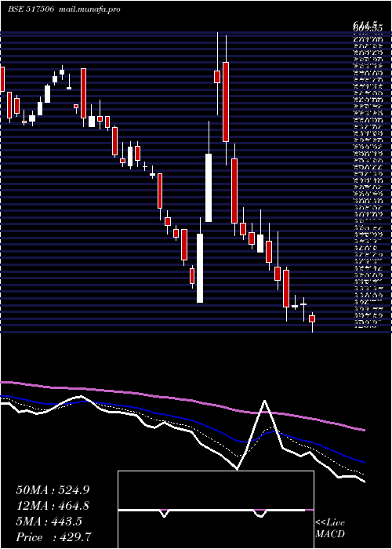Click the "BSE 517506" chart title
Viewport: 392px width, 549px height.
click(31, 9)
